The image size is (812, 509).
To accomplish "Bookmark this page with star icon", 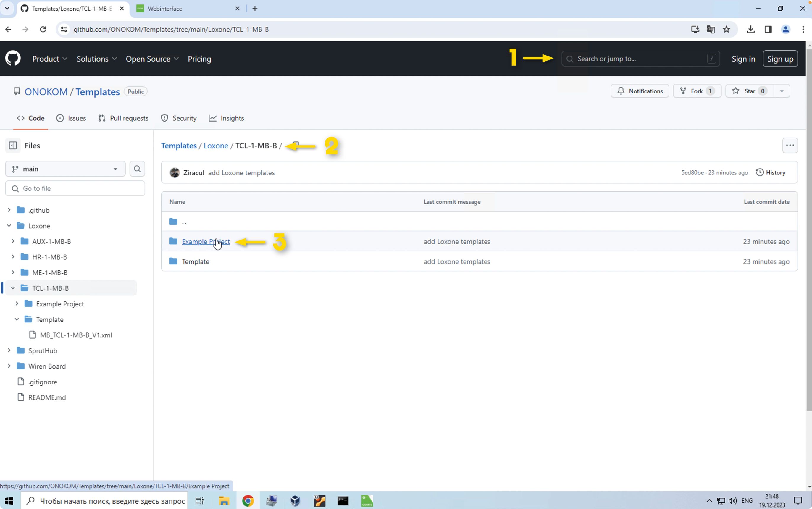I will (x=727, y=29).
